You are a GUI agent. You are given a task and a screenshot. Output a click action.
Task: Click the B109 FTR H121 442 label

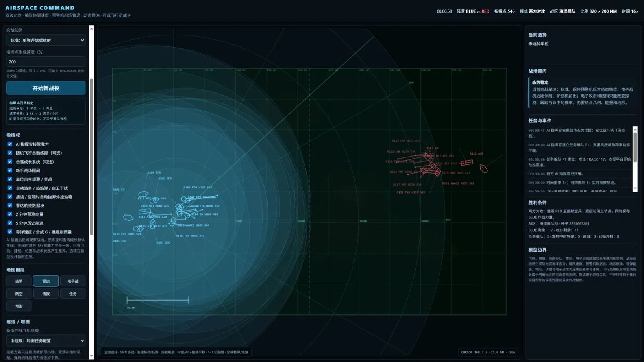(198, 187)
